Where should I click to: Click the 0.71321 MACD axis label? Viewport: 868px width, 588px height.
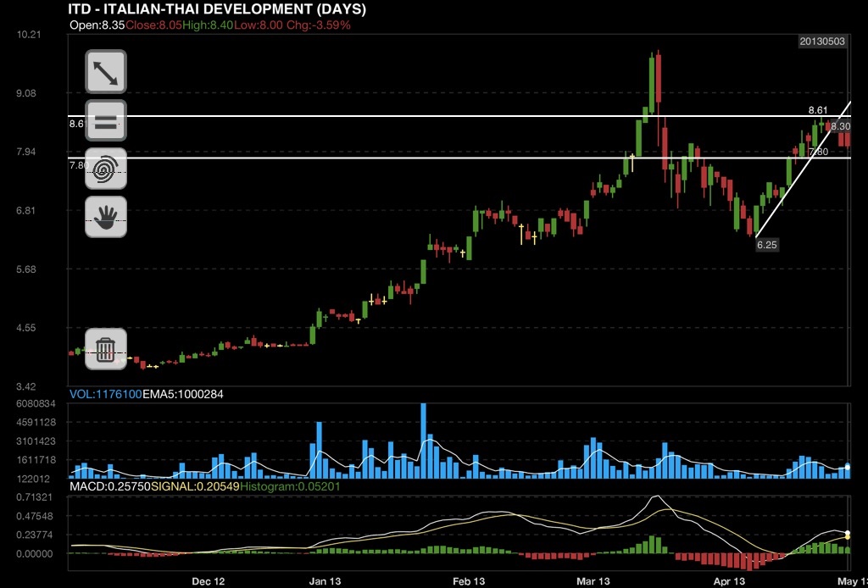coord(34,497)
